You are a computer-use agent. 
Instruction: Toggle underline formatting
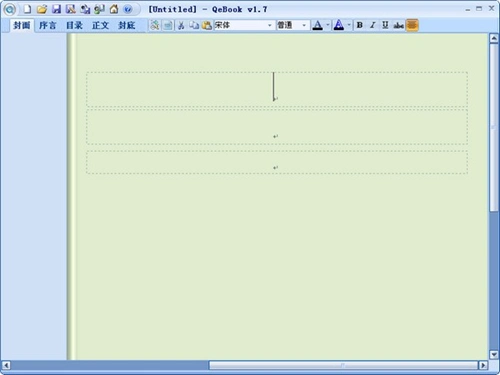coord(385,25)
